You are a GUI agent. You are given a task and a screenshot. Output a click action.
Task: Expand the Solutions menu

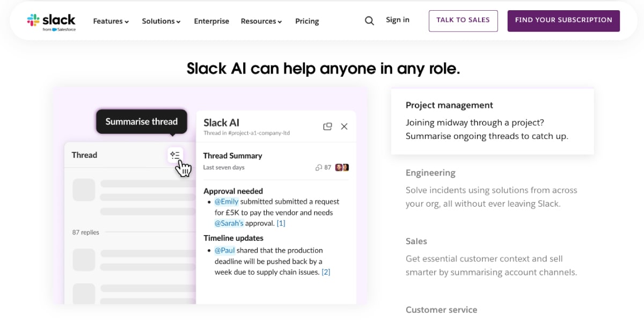pyautogui.click(x=161, y=21)
